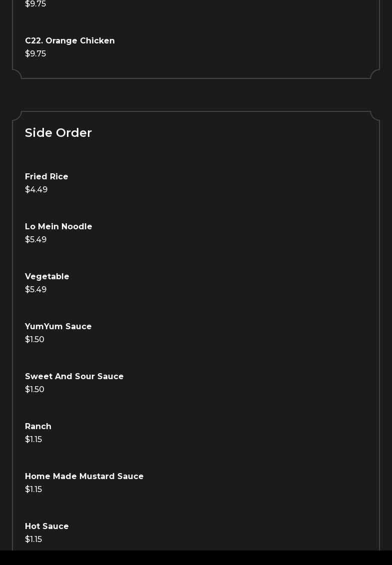Click the price under Sweet And Sour Sauce

(35, 390)
